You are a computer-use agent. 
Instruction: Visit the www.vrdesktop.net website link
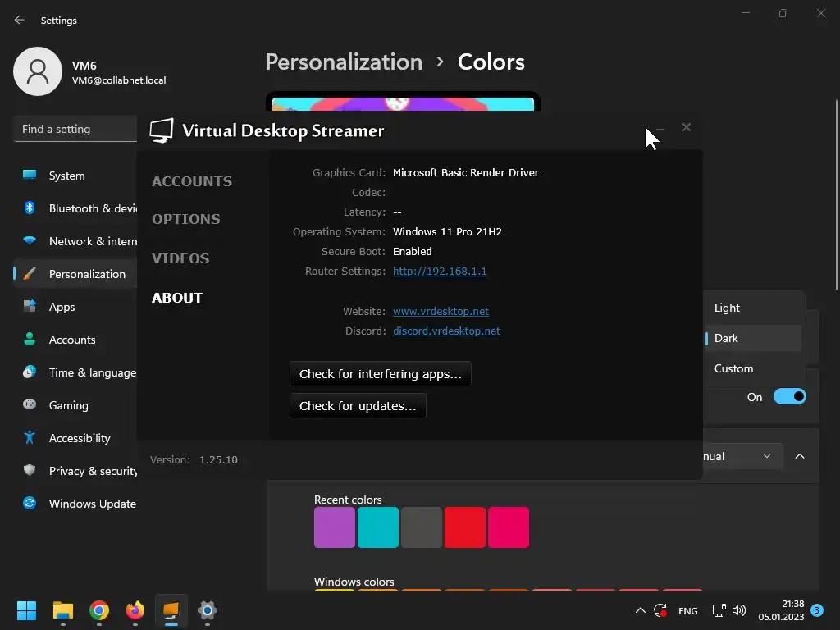[x=441, y=311]
